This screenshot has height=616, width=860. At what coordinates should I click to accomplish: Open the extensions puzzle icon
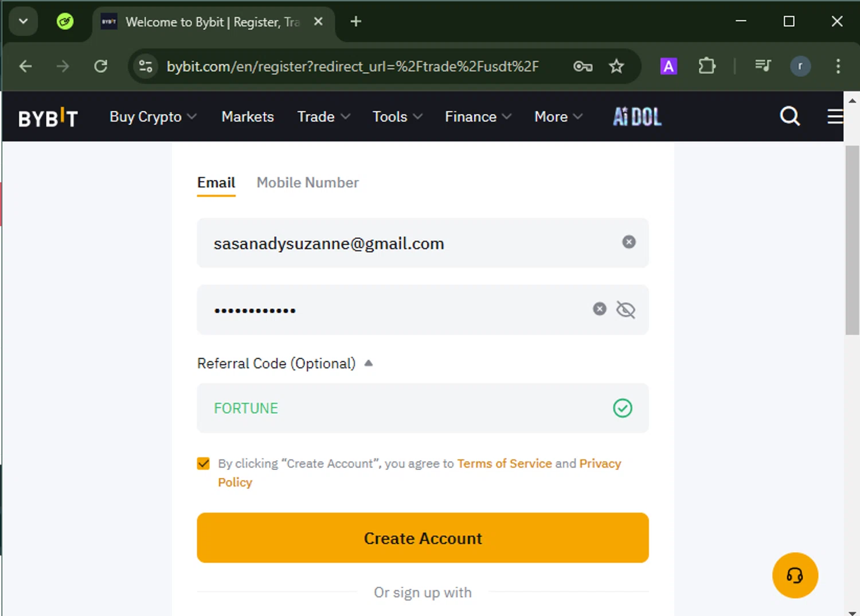click(x=707, y=66)
